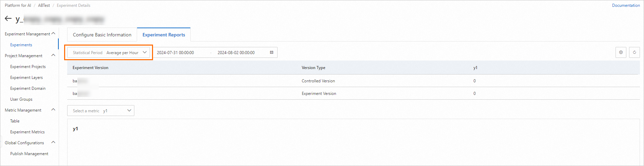Go to Publish Management
The width and height of the screenshot is (644, 166).
tap(29, 154)
